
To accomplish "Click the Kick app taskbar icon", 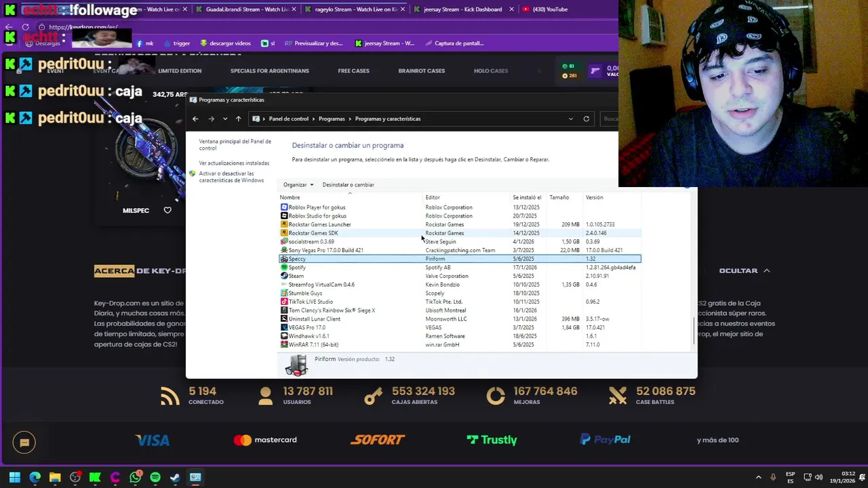I will tap(95, 477).
